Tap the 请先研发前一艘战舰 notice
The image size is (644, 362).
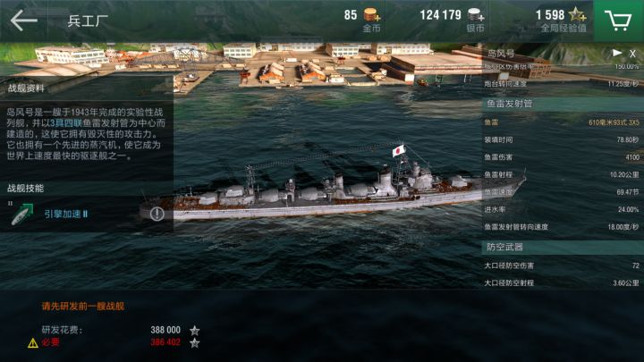[x=82, y=307]
